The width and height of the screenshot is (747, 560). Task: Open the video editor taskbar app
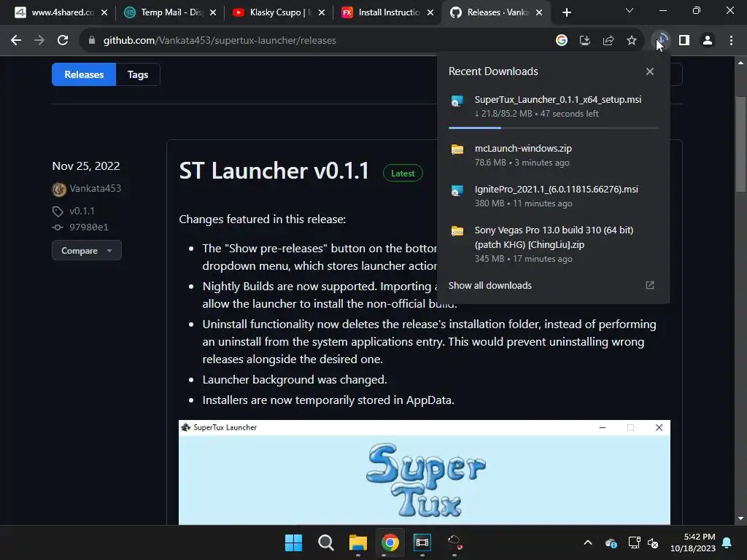tap(422, 542)
